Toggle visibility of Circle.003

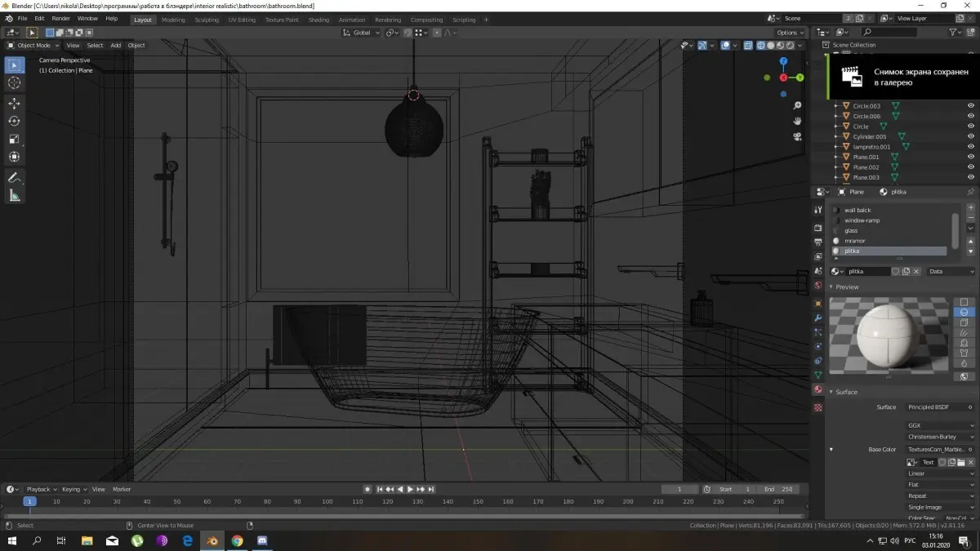coord(971,106)
